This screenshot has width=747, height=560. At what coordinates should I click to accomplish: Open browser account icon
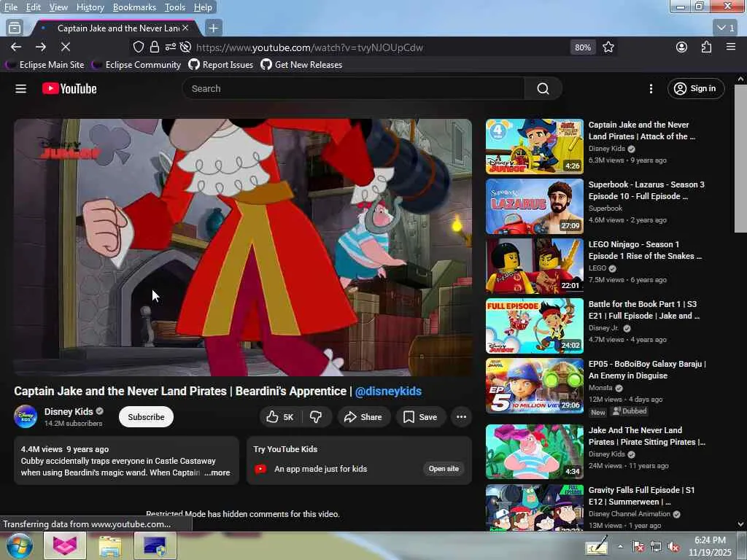click(682, 47)
